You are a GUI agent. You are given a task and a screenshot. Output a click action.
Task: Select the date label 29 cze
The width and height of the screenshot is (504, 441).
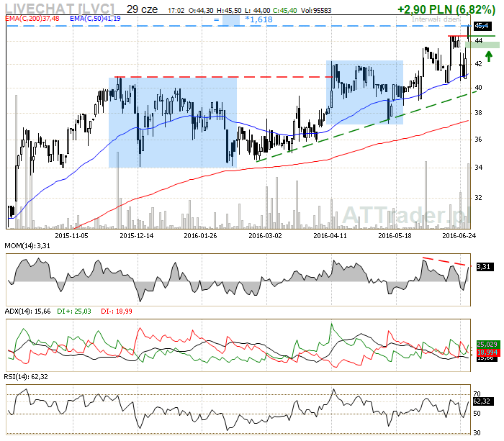[x=142, y=9]
